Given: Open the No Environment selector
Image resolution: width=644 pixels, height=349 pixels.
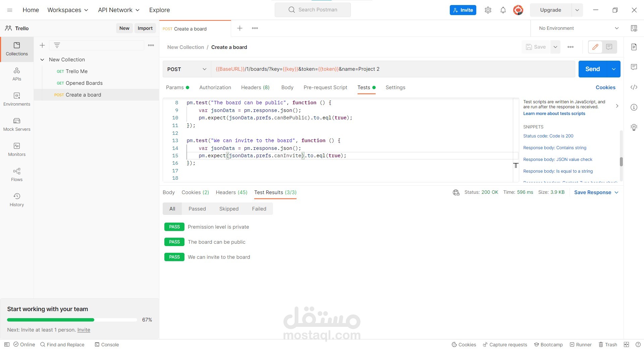Looking at the screenshot, I should (x=579, y=28).
